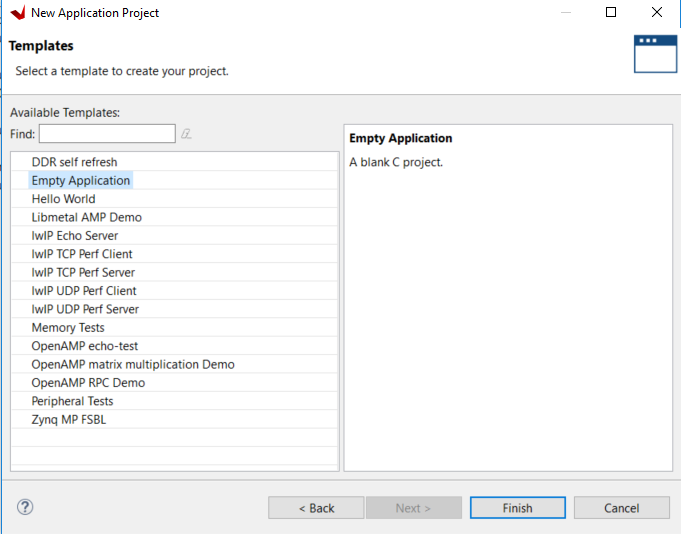The width and height of the screenshot is (681, 534).
Task: Select lwIP Echo Server template
Action: point(74,236)
